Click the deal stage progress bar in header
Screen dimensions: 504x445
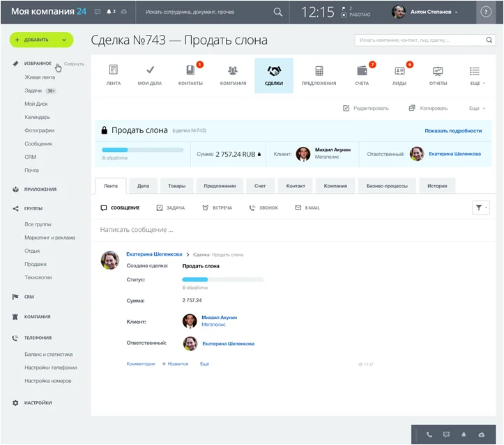(142, 150)
